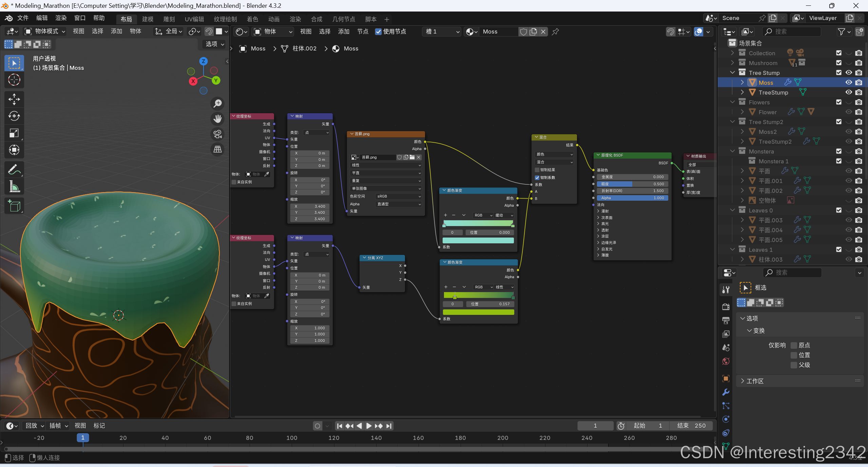Click the pin icon in node editor header
868x467 pixels.
click(x=555, y=32)
